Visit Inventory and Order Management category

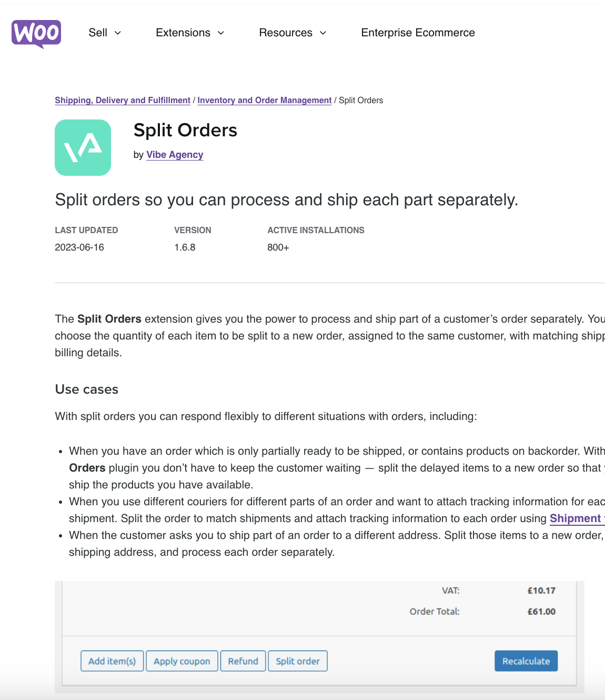click(264, 100)
